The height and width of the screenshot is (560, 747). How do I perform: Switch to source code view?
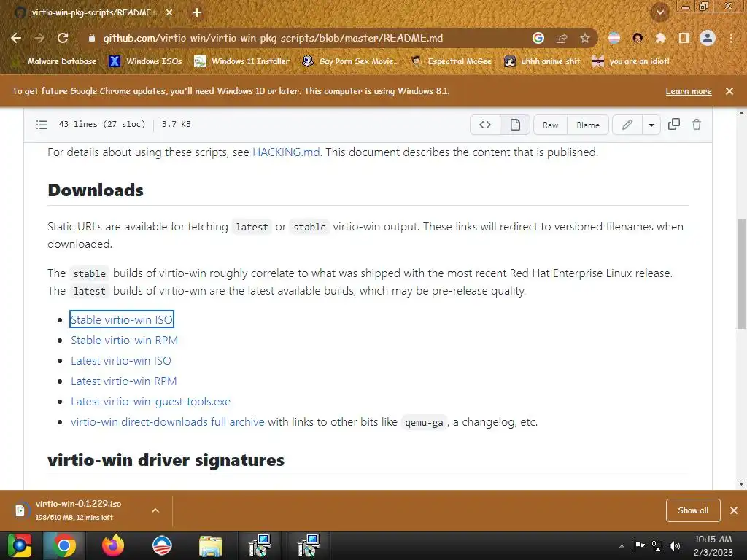click(485, 125)
